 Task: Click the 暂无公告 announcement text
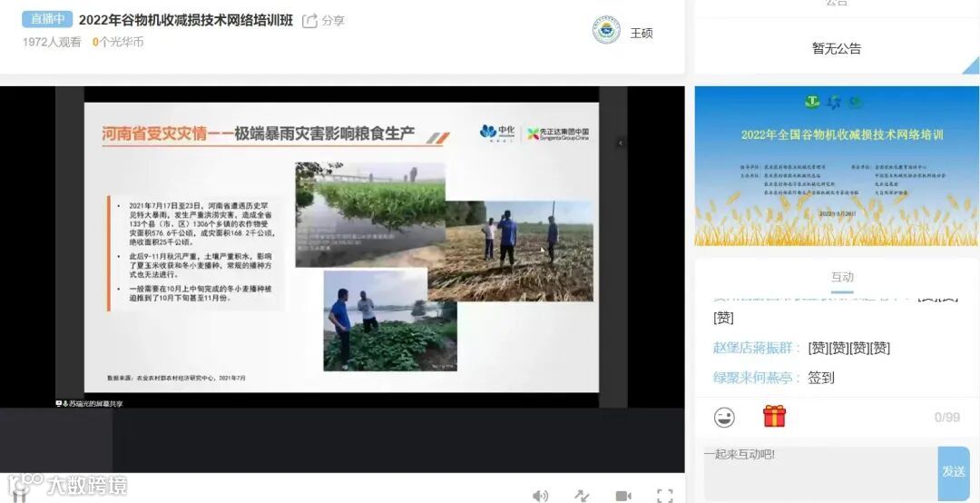(x=837, y=49)
